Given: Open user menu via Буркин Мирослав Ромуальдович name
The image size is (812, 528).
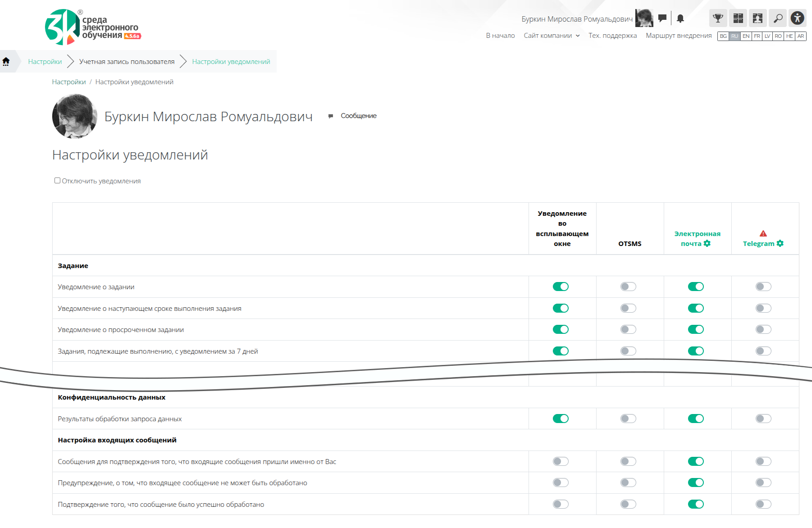Looking at the screenshot, I should (577, 19).
